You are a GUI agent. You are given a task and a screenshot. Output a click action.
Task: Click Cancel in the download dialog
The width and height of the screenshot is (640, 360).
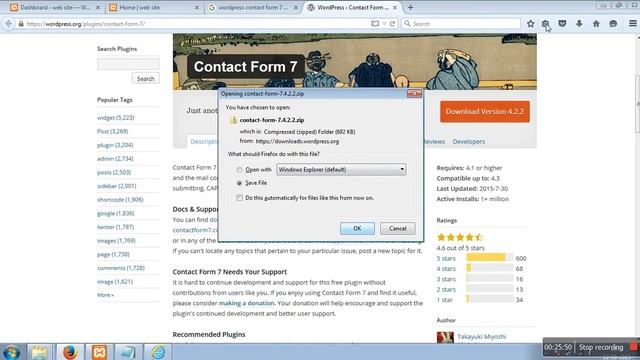click(398, 228)
